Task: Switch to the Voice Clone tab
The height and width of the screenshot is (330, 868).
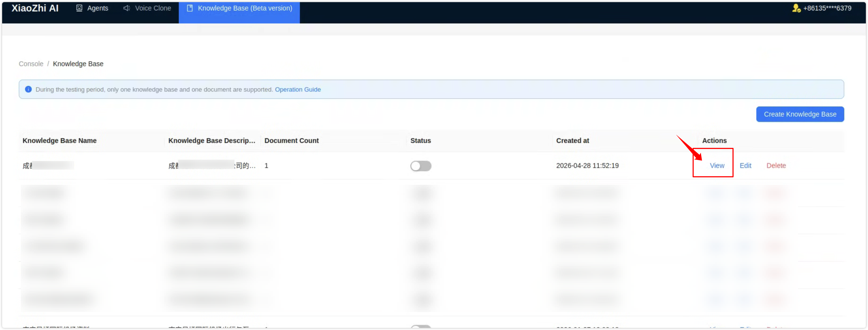Action: click(147, 8)
